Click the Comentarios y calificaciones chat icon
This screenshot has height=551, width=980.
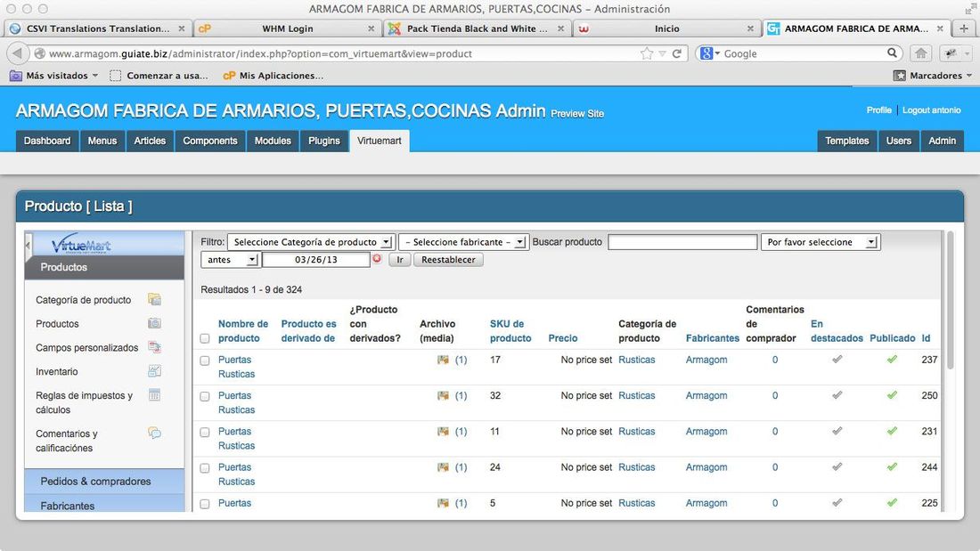tap(154, 433)
